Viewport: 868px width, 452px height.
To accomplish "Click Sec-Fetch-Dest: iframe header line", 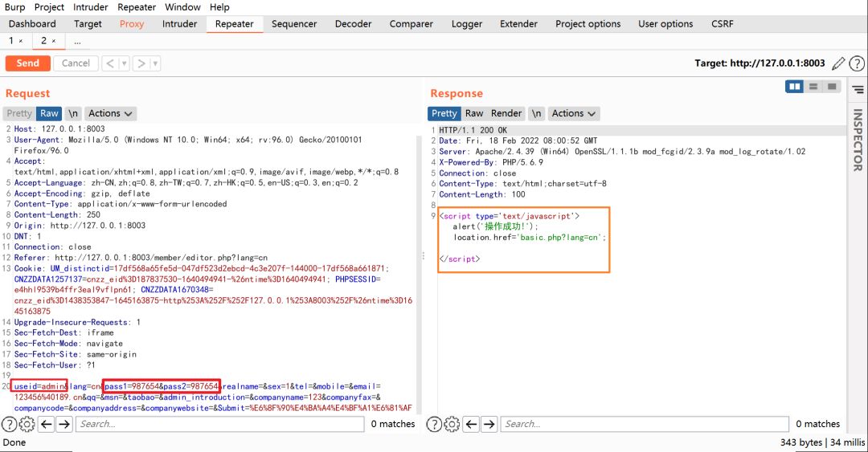I will [x=63, y=333].
